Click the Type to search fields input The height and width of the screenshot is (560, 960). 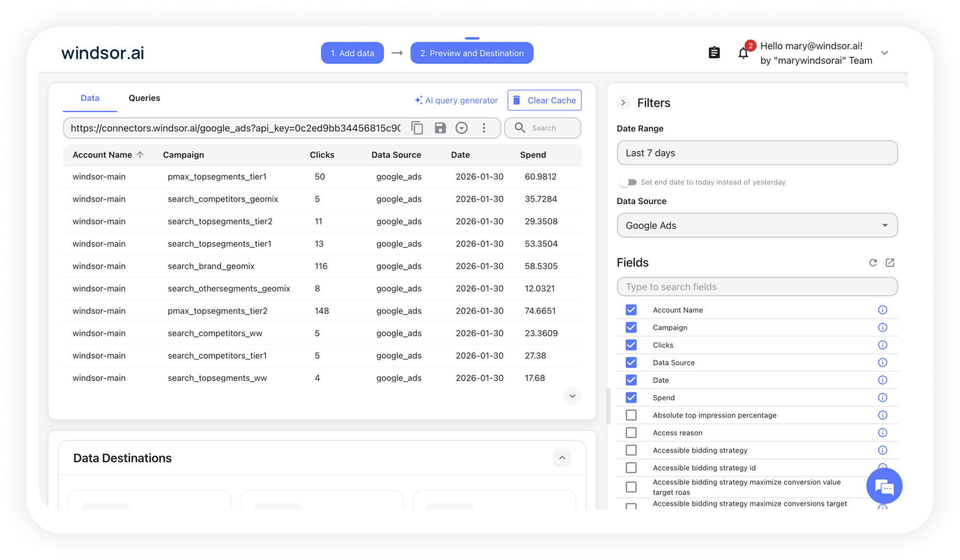(x=757, y=287)
